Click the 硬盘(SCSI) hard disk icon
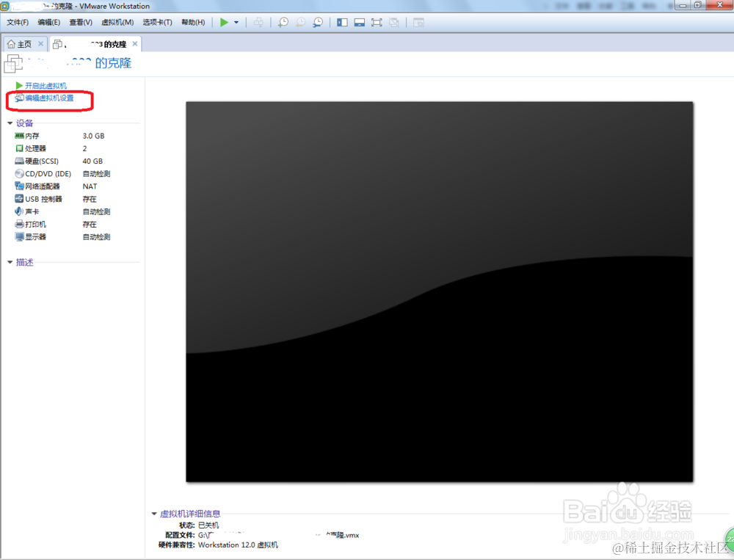Screen dimensions: 734x560 pos(19,161)
